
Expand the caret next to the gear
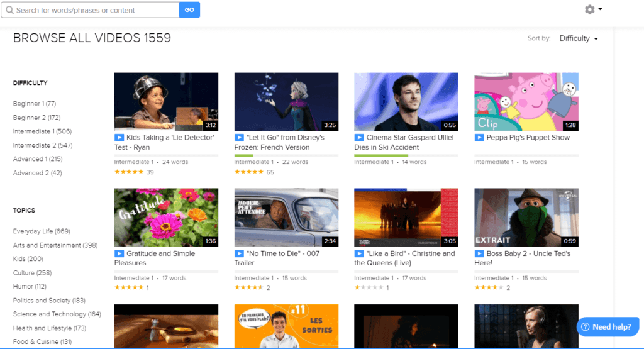[600, 9]
